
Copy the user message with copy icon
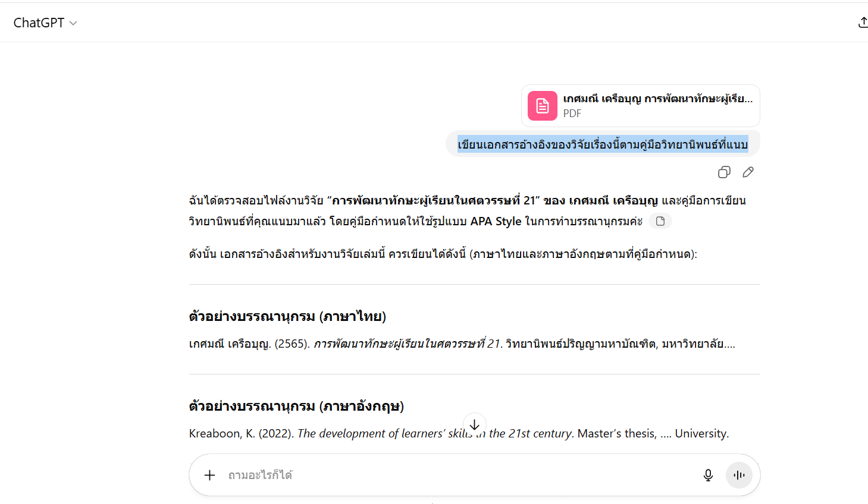click(724, 172)
